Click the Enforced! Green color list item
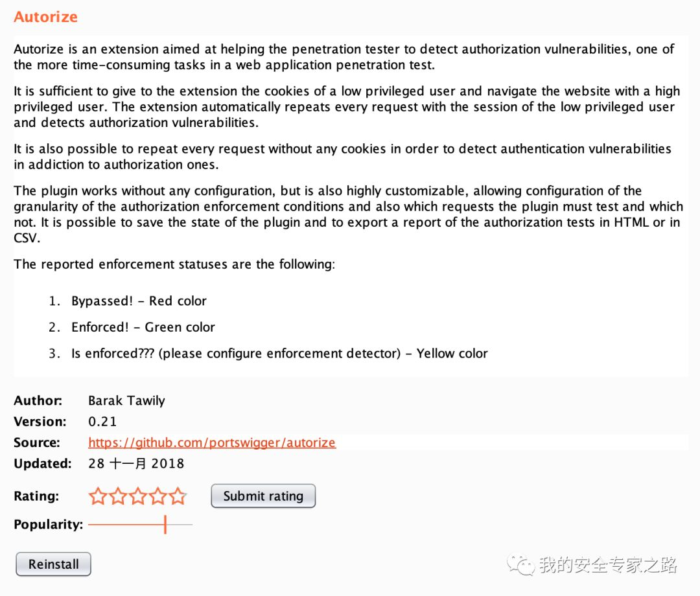Image resolution: width=700 pixels, height=596 pixels. click(143, 327)
